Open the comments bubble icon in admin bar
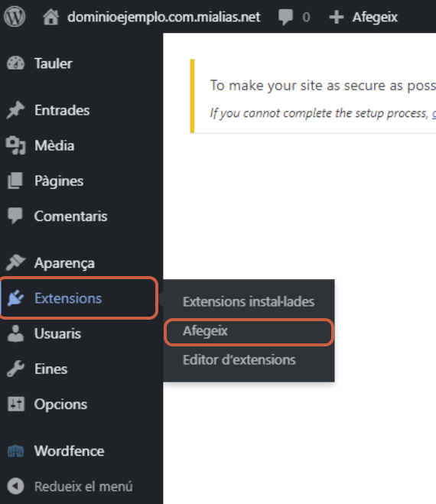Screen dimensions: 436x504 click(x=285, y=17)
